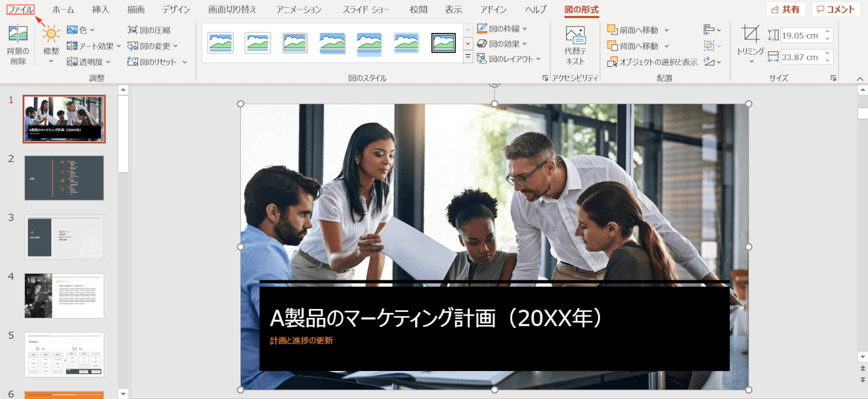Open the 図の効果 dropdown
The height and width of the screenshot is (399, 868).
[525, 44]
